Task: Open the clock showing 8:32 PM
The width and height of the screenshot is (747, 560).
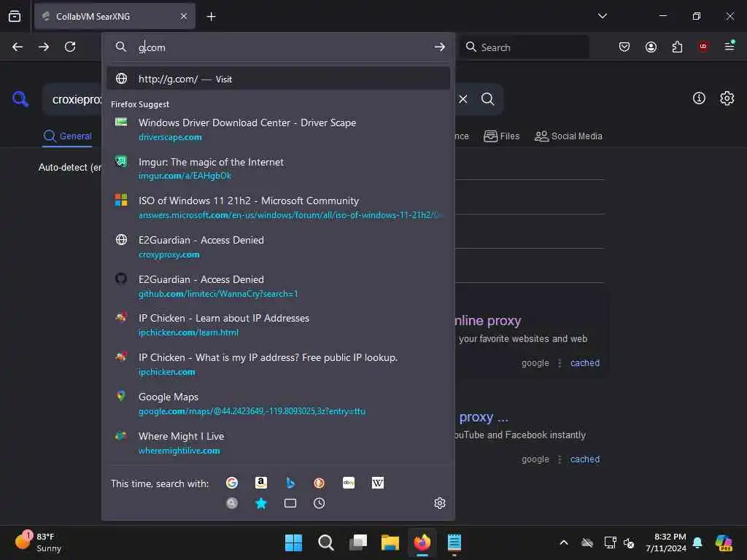Action: pos(665,542)
